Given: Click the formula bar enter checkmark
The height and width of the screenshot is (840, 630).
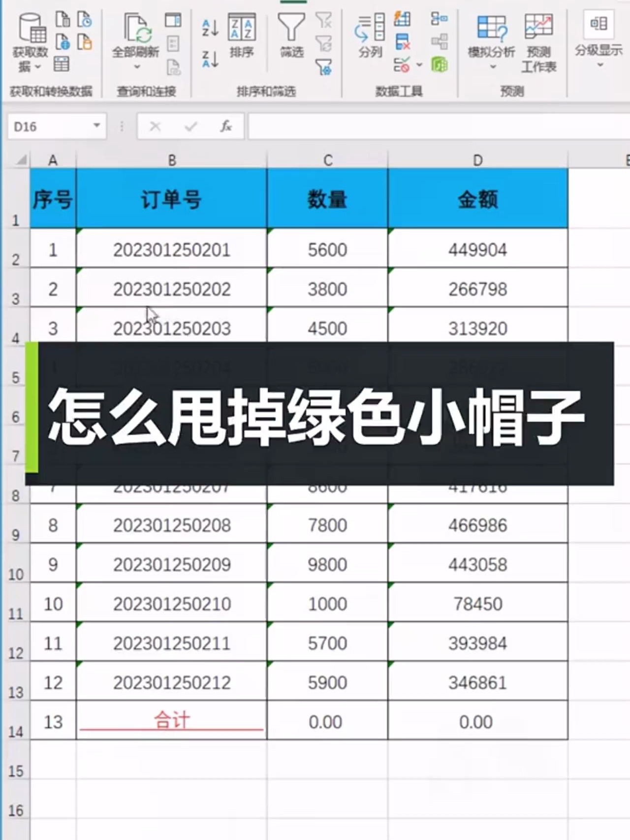Looking at the screenshot, I should click(x=190, y=127).
